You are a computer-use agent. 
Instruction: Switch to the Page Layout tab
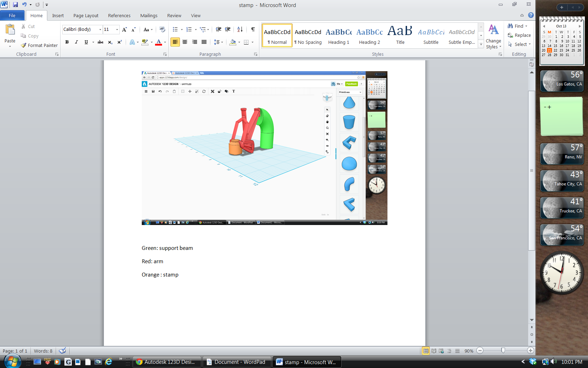tap(86, 15)
